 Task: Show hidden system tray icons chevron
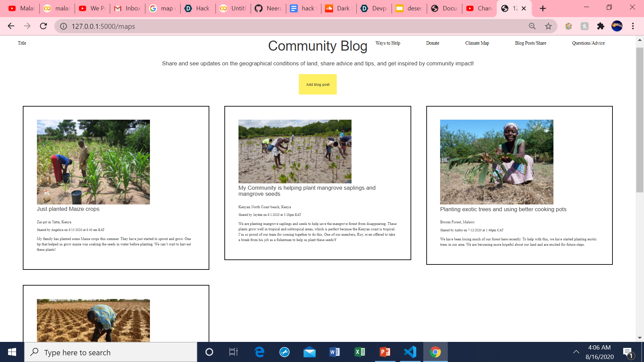coord(576,352)
